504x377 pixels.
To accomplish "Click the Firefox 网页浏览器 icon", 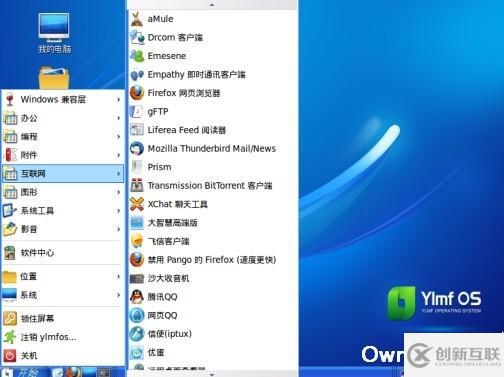I will tap(137, 93).
